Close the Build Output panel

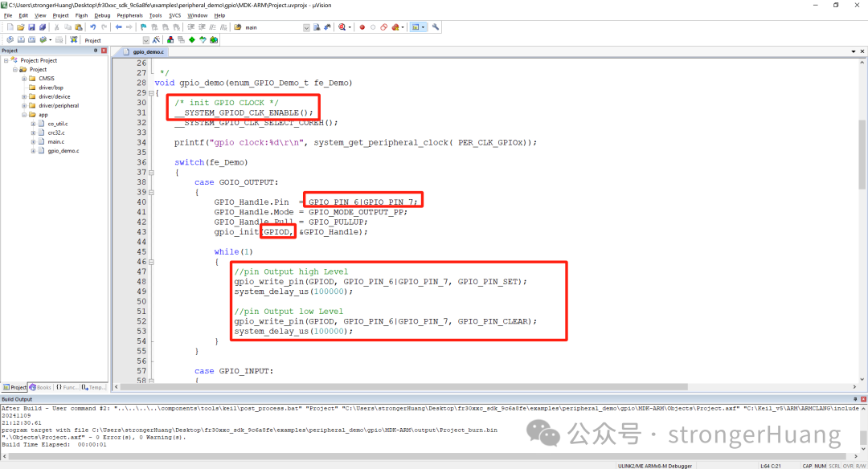[x=863, y=399]
